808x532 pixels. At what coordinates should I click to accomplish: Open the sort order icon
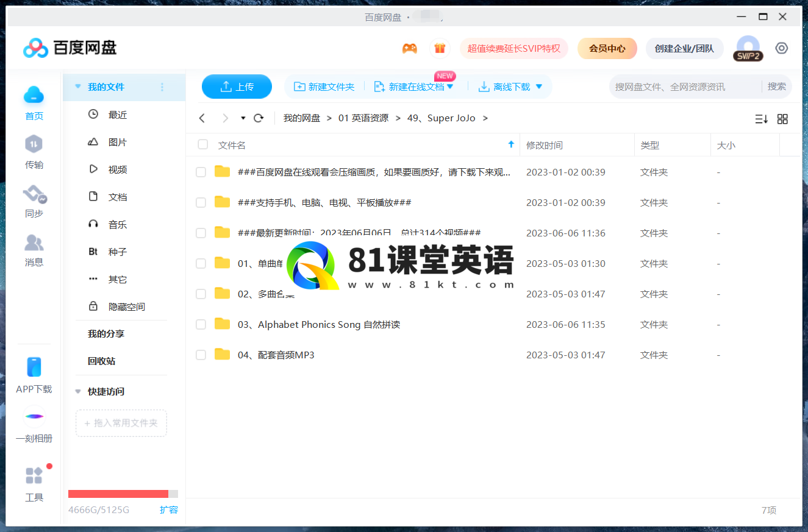761,119
